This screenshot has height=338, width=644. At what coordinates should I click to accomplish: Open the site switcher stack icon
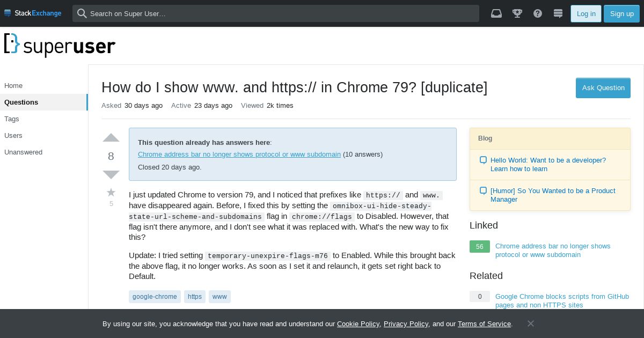pyautogui.click(x=558, y=13)
